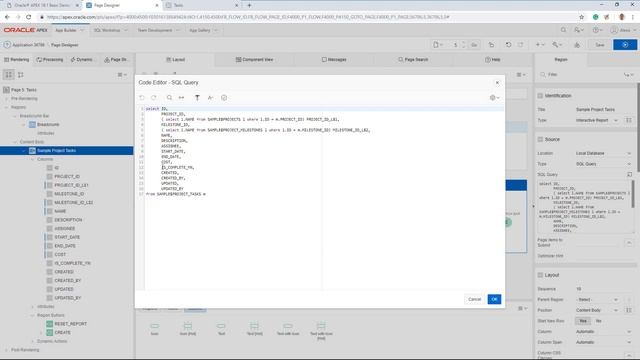Select the Region tab in property editor
Viewport: 640px width, 360px height.
pyautogui.click(x=561, y=60)
